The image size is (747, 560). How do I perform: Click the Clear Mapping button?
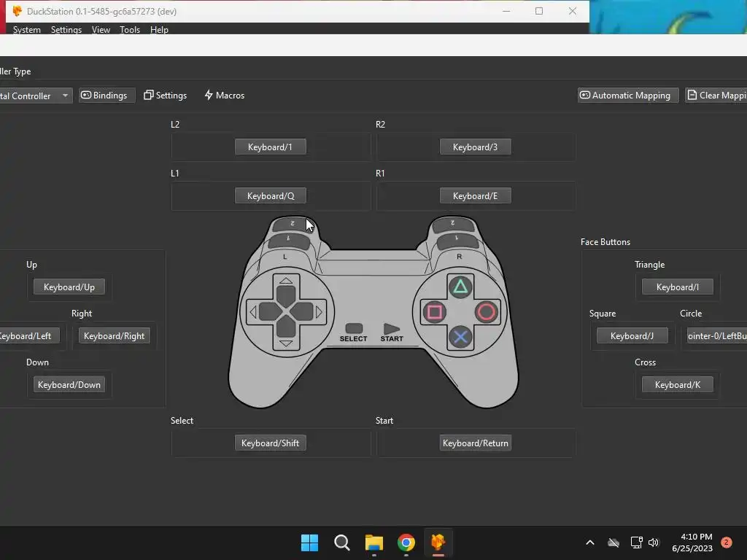716,96
